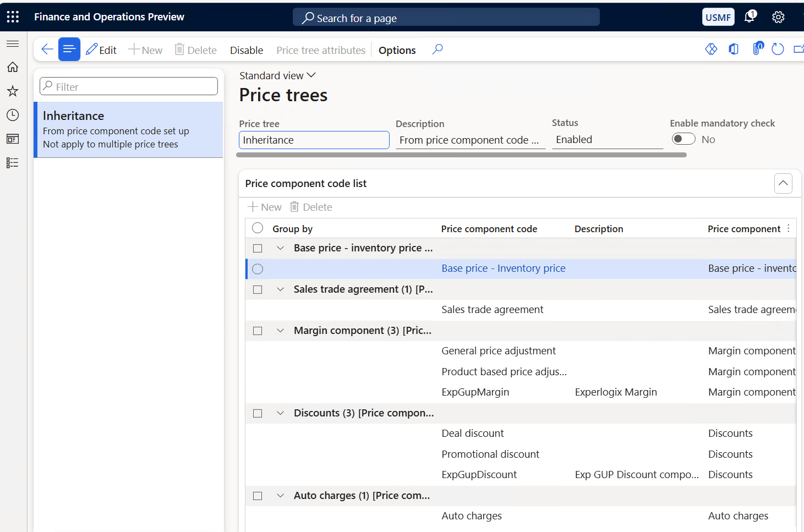Image resolution: width=804 pixels, height=532 pixels.
Task: Collapse the Sales trade agreement group
Action: (x=281, y=289)
